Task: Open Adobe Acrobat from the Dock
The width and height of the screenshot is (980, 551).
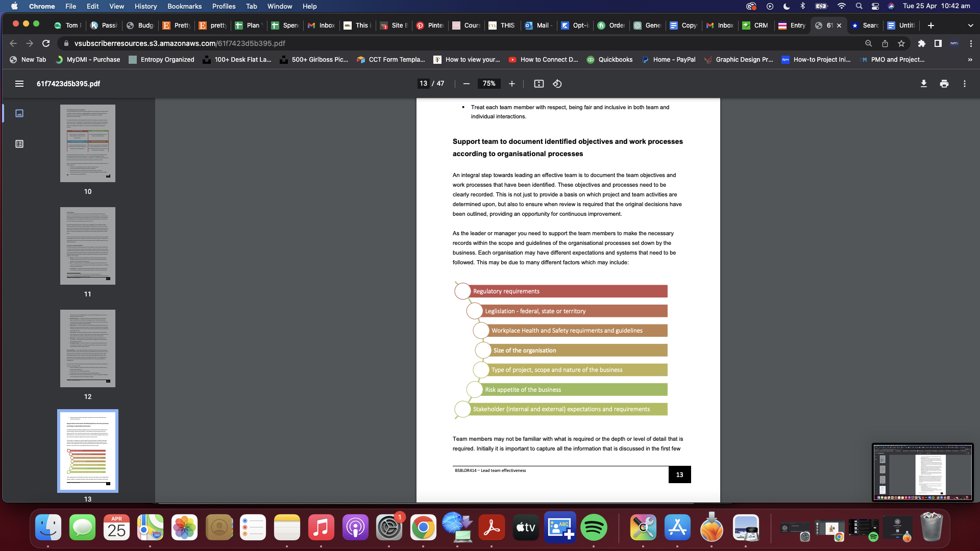Action: [492, 528]
